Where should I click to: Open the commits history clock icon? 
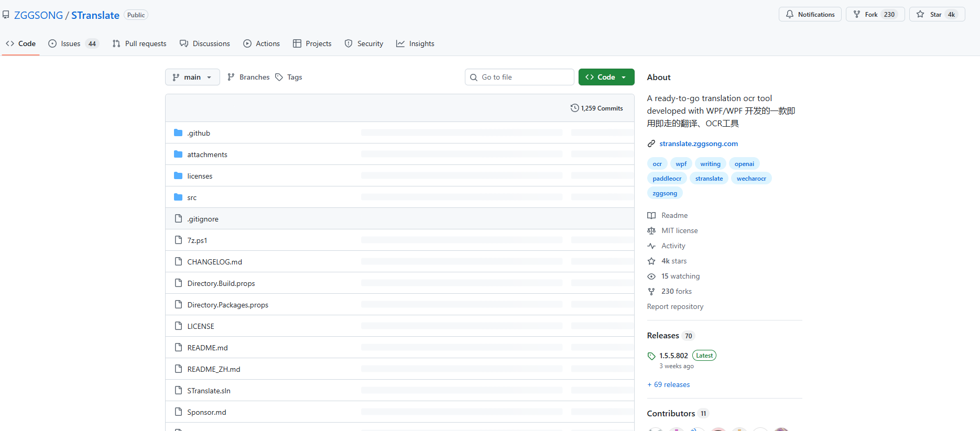(x=574, y=108)
